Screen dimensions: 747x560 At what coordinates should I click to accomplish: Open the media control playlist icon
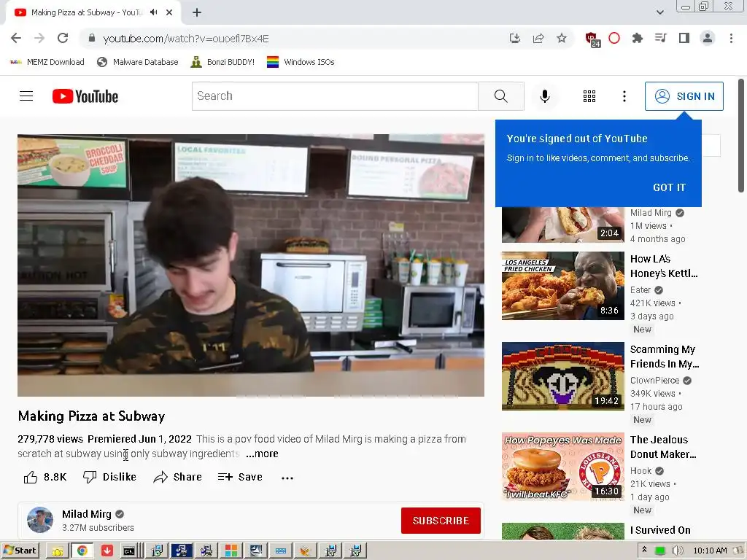point(660,38)
